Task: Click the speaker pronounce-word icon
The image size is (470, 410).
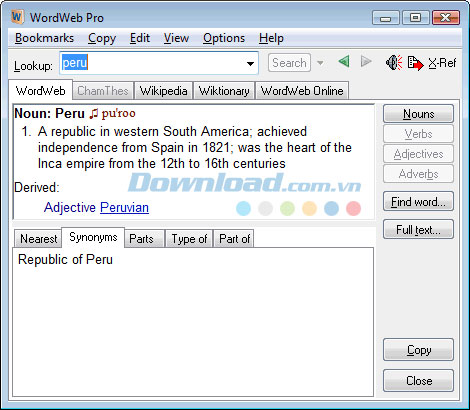Action: (x=394, y=62)
